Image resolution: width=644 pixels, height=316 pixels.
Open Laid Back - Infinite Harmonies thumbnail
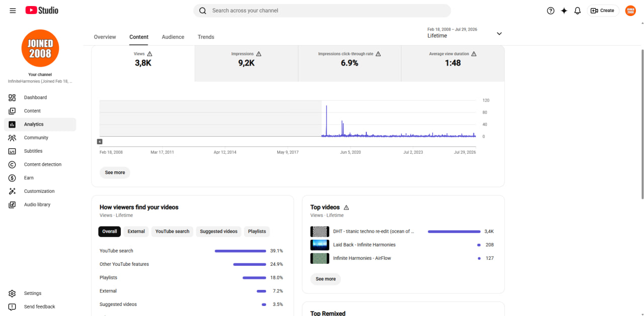(x=320, y=245)
